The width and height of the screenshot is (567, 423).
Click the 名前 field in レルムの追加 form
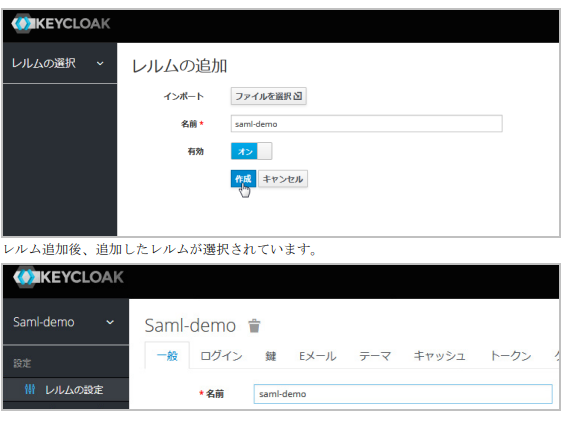(x=366, y=124)
